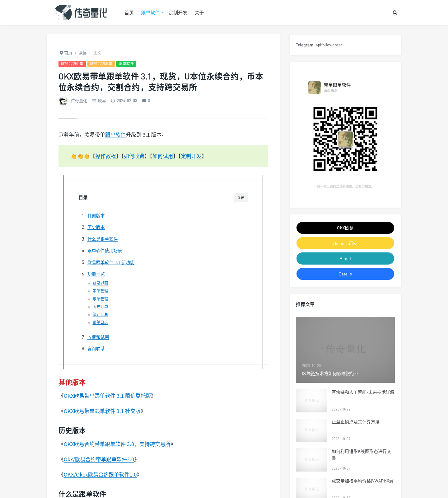Open the 3.0 支持跨交易所 version link
Screen dimensions: 448x498
click(x=117, y=444)
